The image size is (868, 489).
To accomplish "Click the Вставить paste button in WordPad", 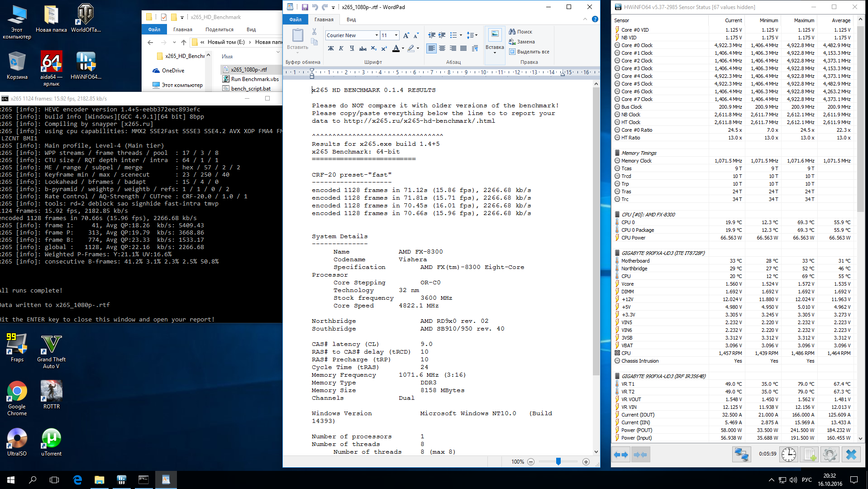I will [x=297, y=40].
